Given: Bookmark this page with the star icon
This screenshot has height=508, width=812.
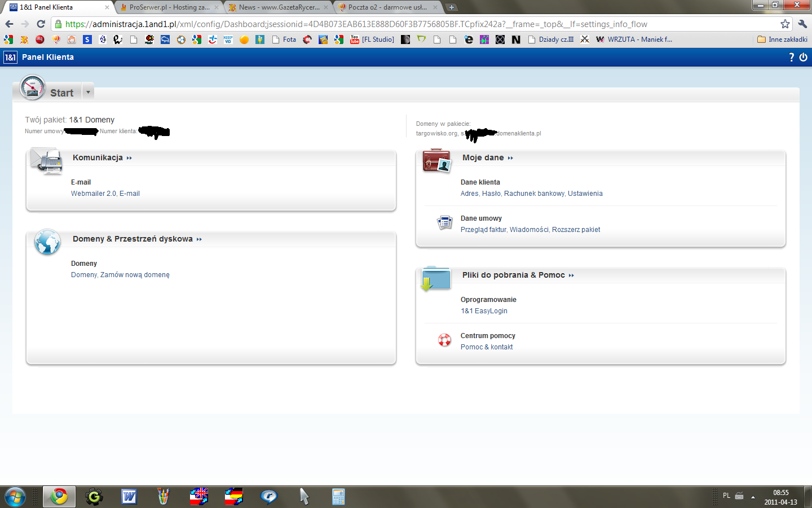Looking at the screenshot, I should pyautogui.click(x=785, y=24).
